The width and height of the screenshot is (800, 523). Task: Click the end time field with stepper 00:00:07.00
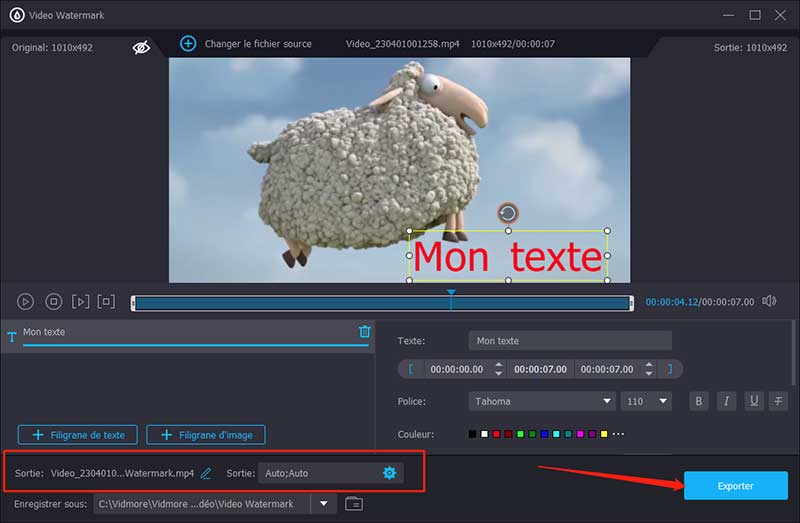coord(607,369)
